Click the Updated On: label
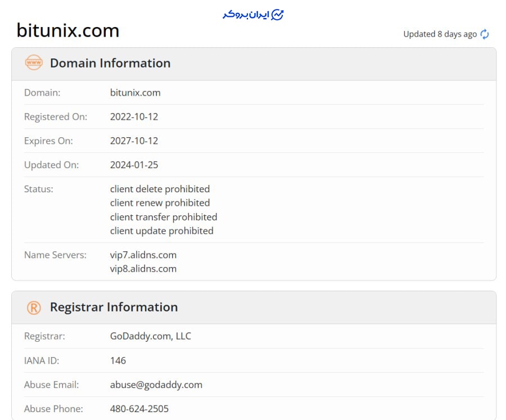This screenshot has height=420, width=506. (x=51, y=165)
